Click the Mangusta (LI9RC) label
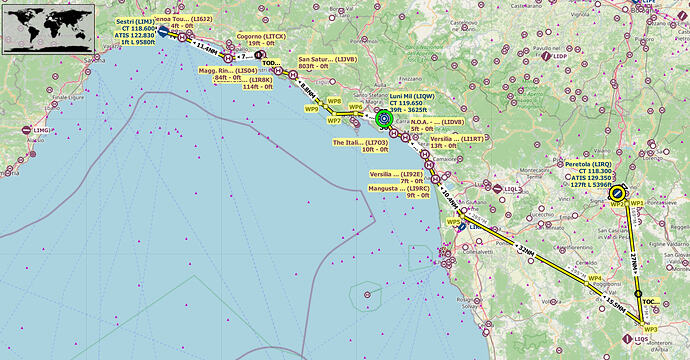 pos(399,191)
